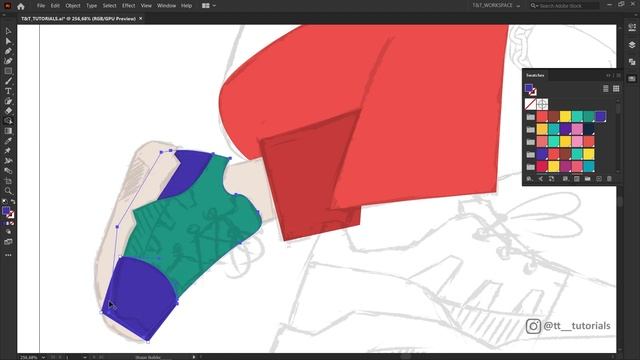
Task: Select the Rotate tool
Action: tap(8, 101)
